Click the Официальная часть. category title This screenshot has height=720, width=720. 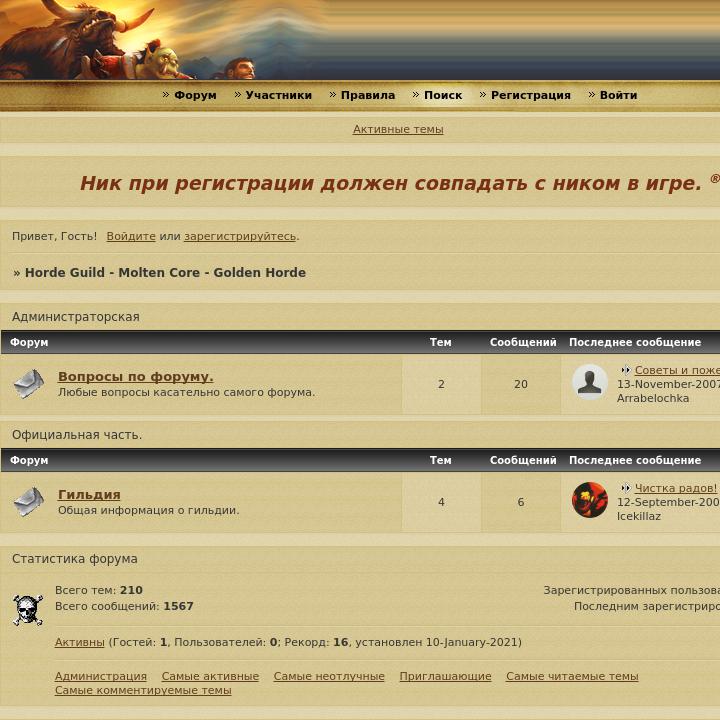[x=77, y=434]
